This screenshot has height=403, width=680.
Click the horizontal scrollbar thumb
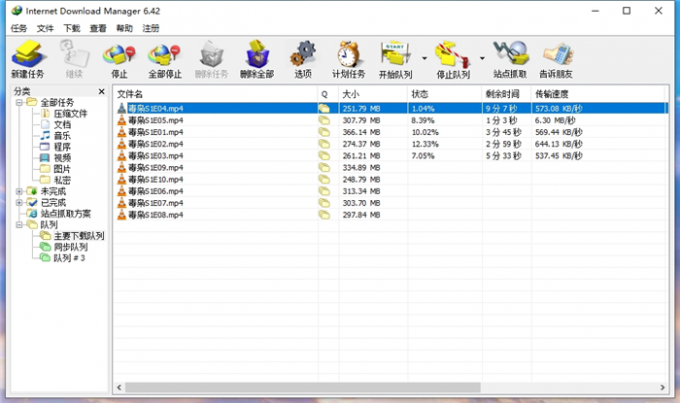[303, 387]
